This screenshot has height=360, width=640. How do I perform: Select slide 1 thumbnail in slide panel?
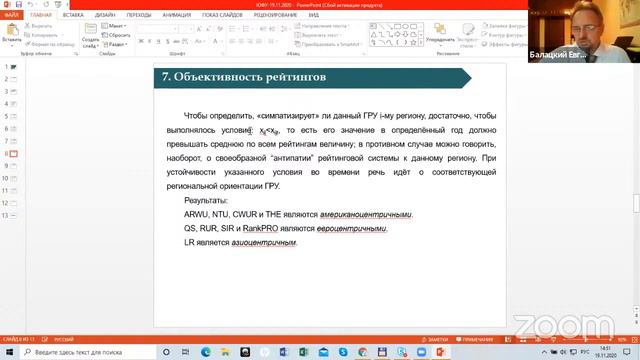13,67
